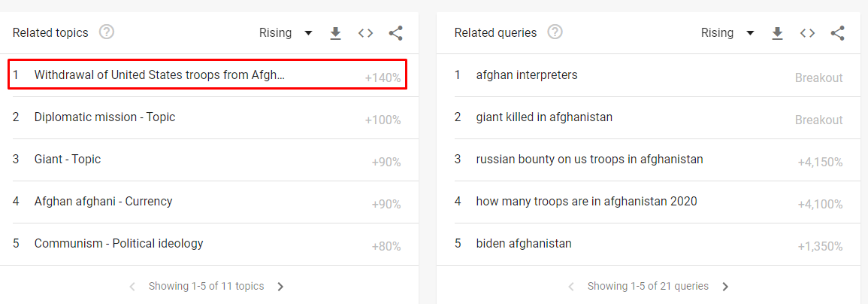The height and width of the screenshot is (304, 868).
Task: Download the Related queries data
Action: 777,33
